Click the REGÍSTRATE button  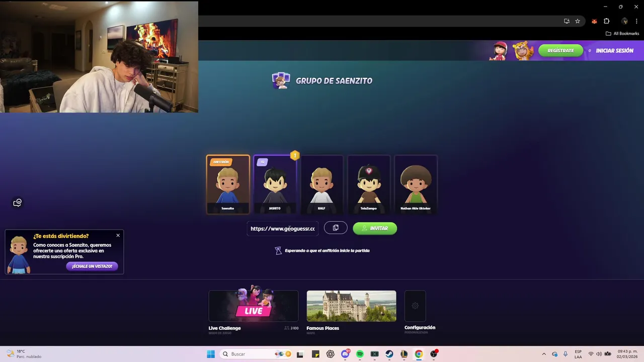pos(560,51)
